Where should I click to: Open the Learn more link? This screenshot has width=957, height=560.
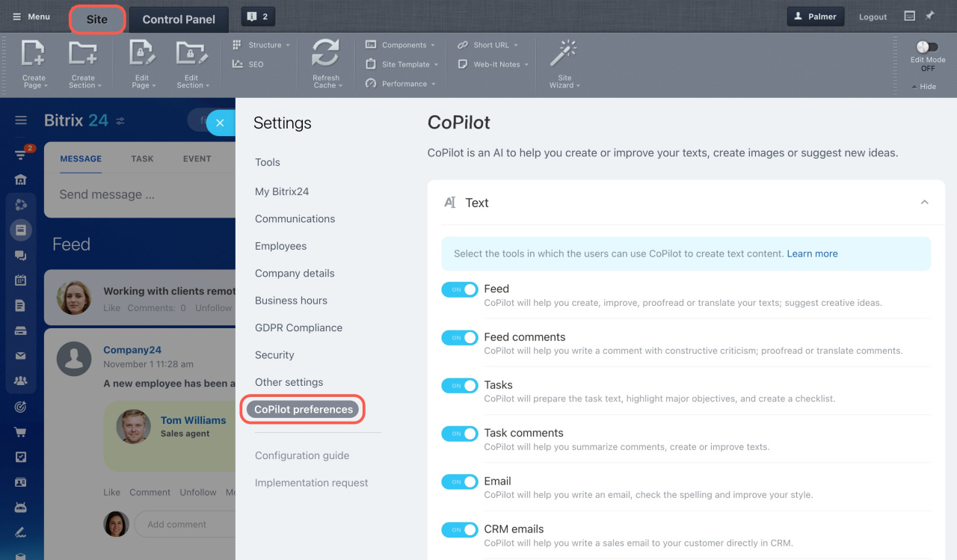812,253
